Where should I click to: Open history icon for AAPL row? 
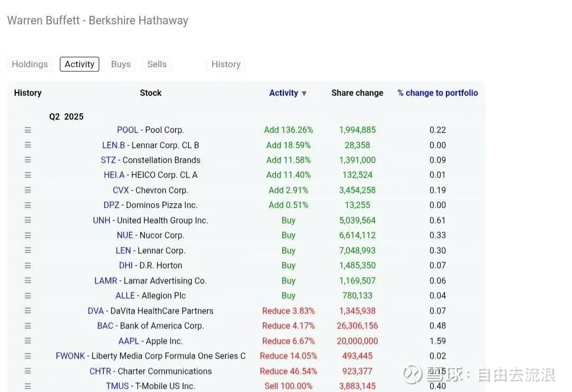[28, 341]
